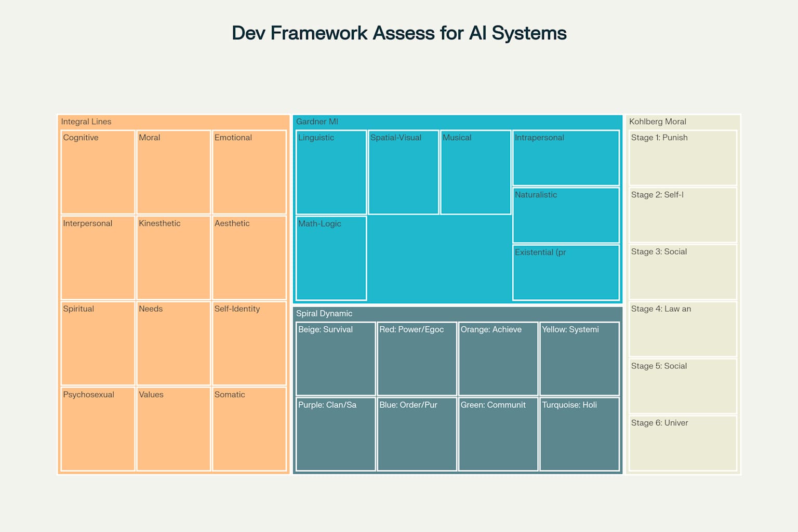Select the Emotional rectangle

click(249, 172)
